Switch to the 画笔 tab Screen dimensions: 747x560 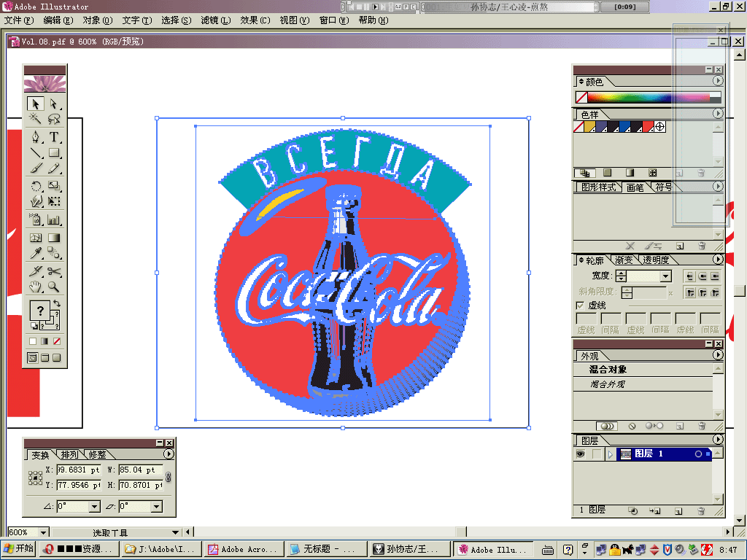point(635,187)
